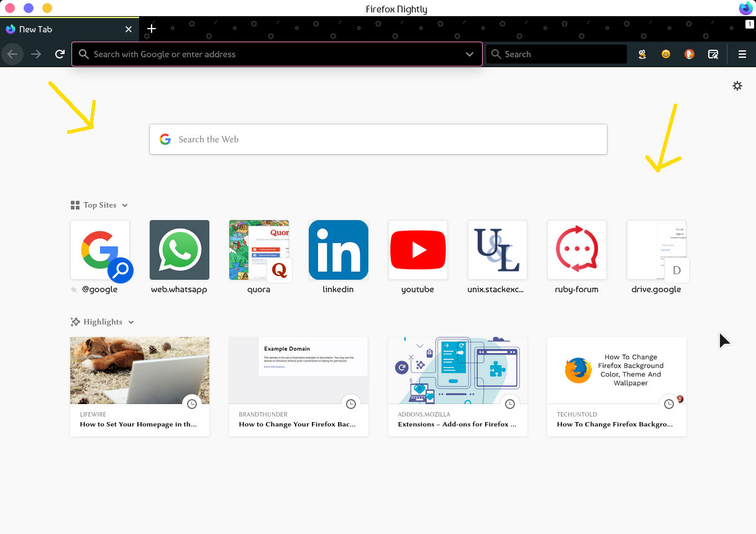
Task: Open the web.whatsapp top site tile
Action: pyautogui.click(x=180, y=250)
